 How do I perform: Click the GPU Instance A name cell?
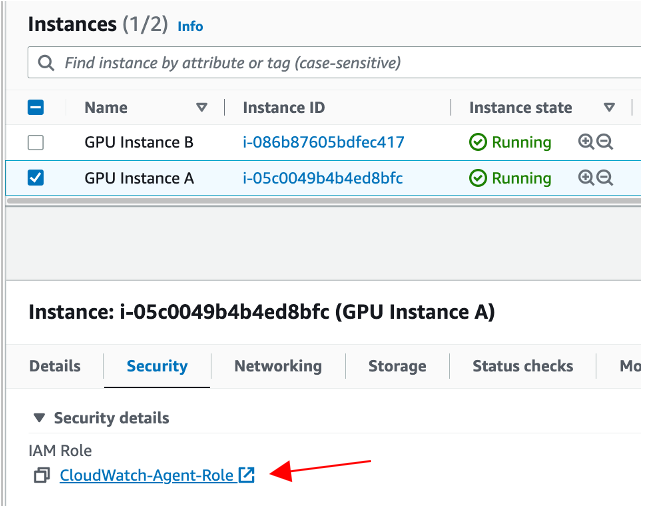coord(139,178)
